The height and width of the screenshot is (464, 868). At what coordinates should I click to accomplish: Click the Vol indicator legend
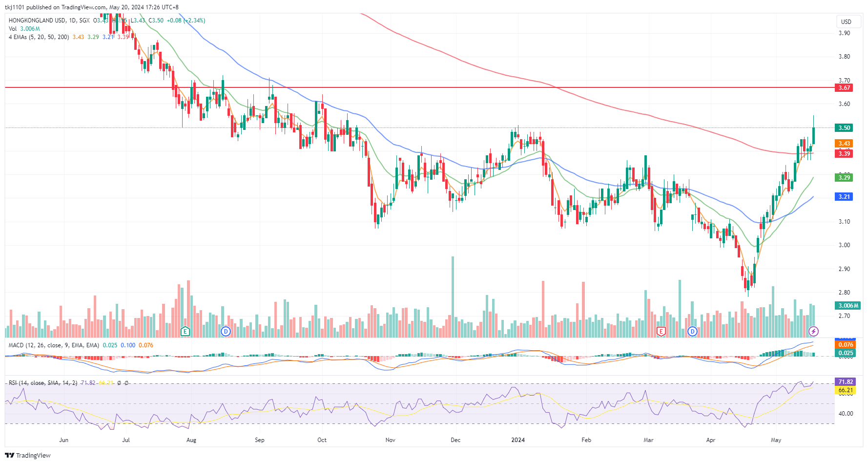[24, 29]
